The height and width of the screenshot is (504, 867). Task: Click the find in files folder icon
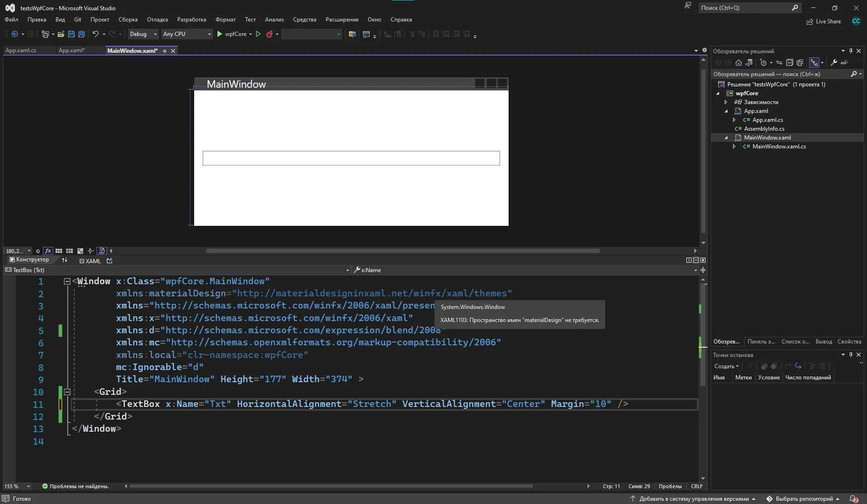click(x=352, y=34)
